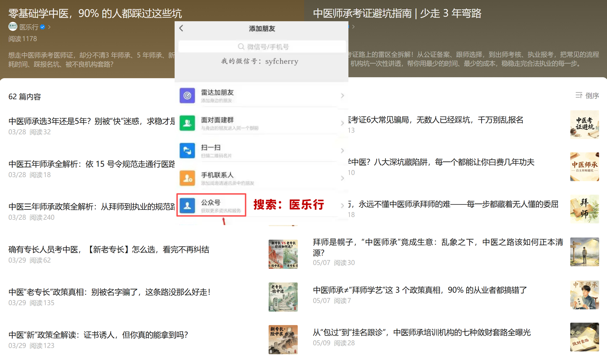Click the blue verified badge beside 医乐行
This screenshot has height=364, width=607.
point(42,27)
